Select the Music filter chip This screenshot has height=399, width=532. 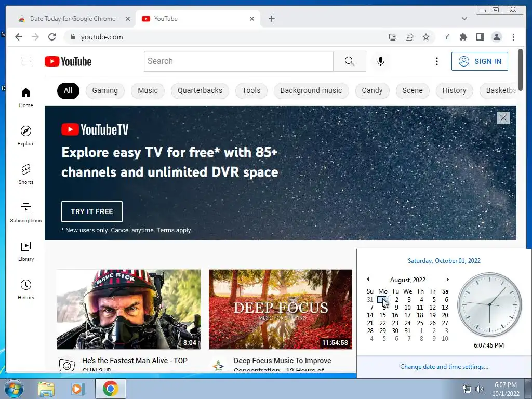click(148, 90)
